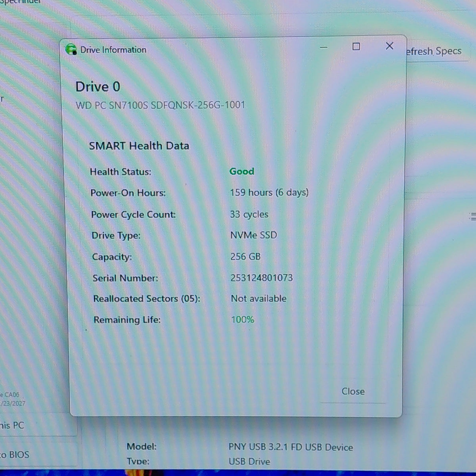Click the Drive Information window title

coord(113,50)
